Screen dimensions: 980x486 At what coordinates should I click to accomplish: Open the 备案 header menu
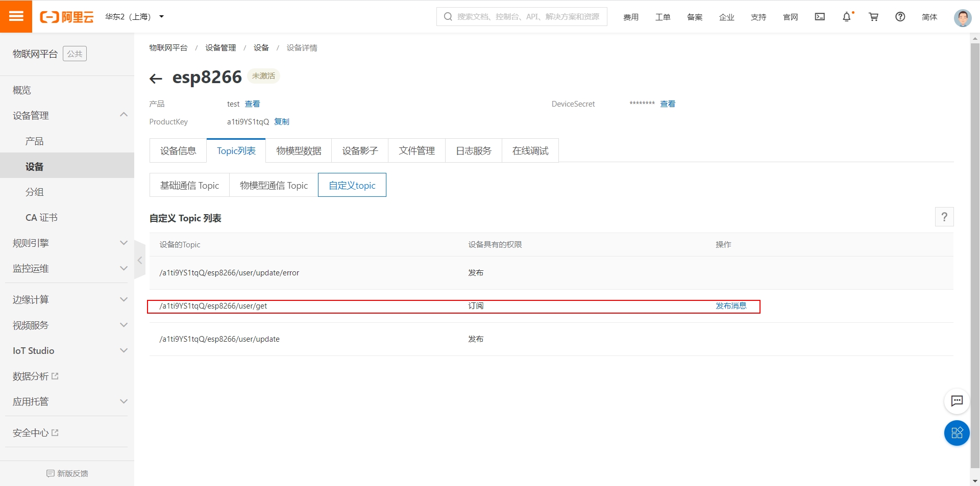(695, 17)
